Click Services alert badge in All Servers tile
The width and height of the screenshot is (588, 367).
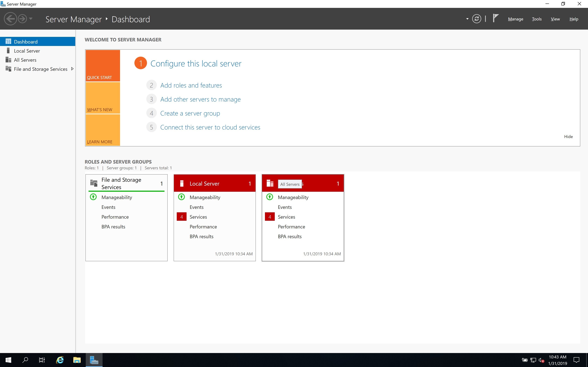(x=269, y=217)
